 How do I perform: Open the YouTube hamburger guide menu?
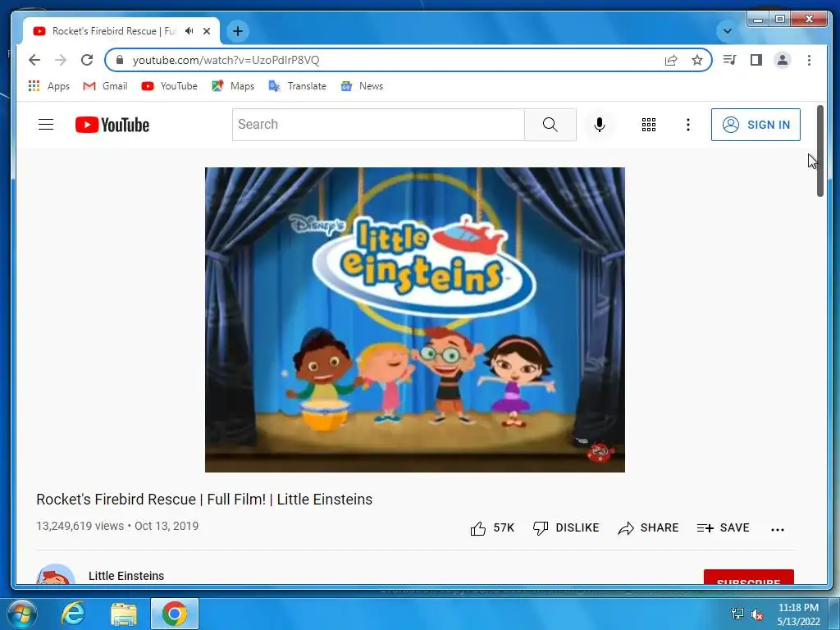click(x=46, y=125)
